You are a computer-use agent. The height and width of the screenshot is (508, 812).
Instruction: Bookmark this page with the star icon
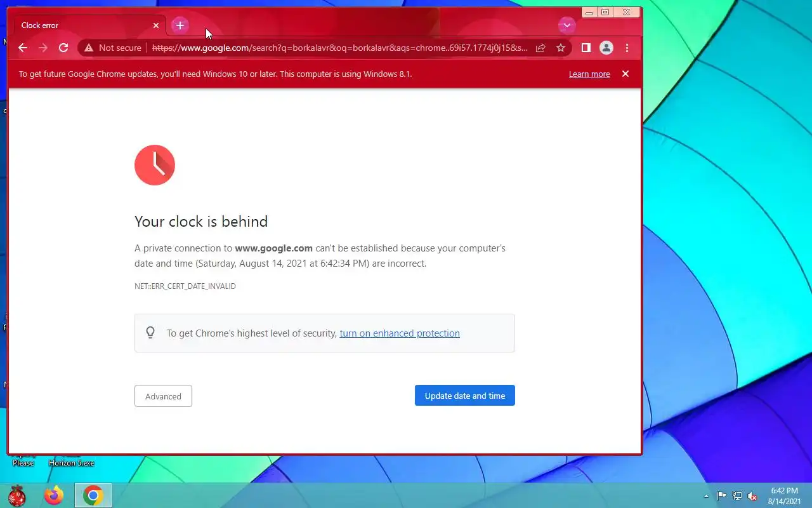(x=561, y=48)
